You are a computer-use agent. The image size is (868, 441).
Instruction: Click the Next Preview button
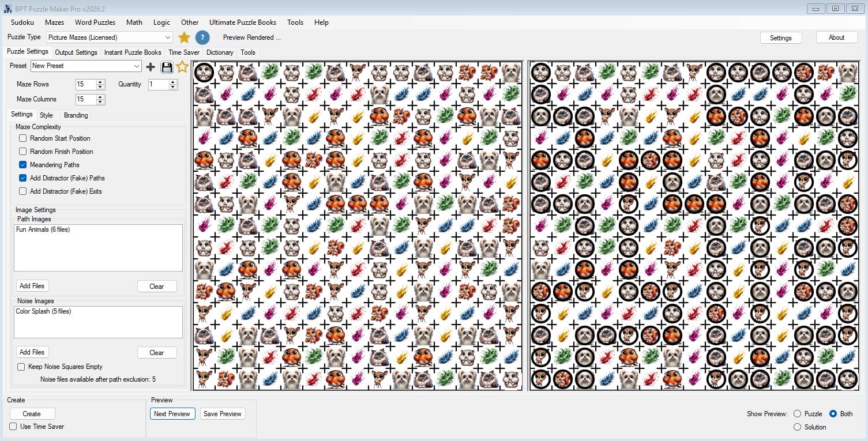tap(172, 414)
